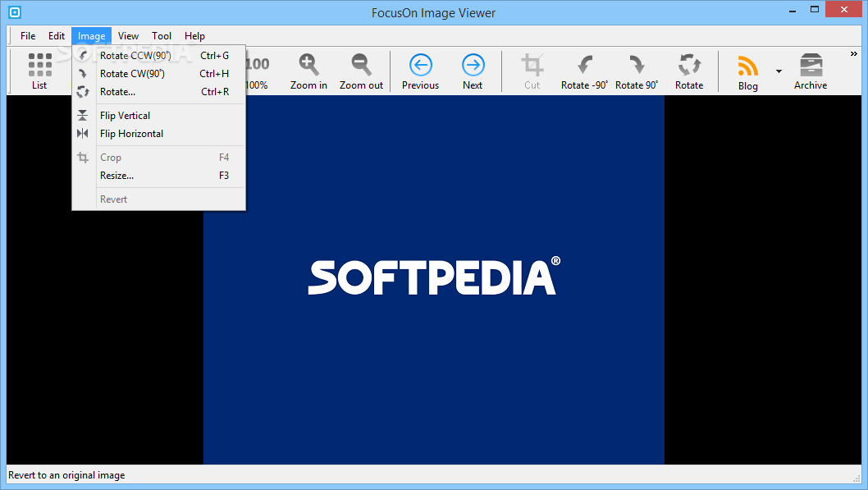Click the Flip Vertical menu icon
This screenshot has width=868, height=490.
tap(83, 115)
